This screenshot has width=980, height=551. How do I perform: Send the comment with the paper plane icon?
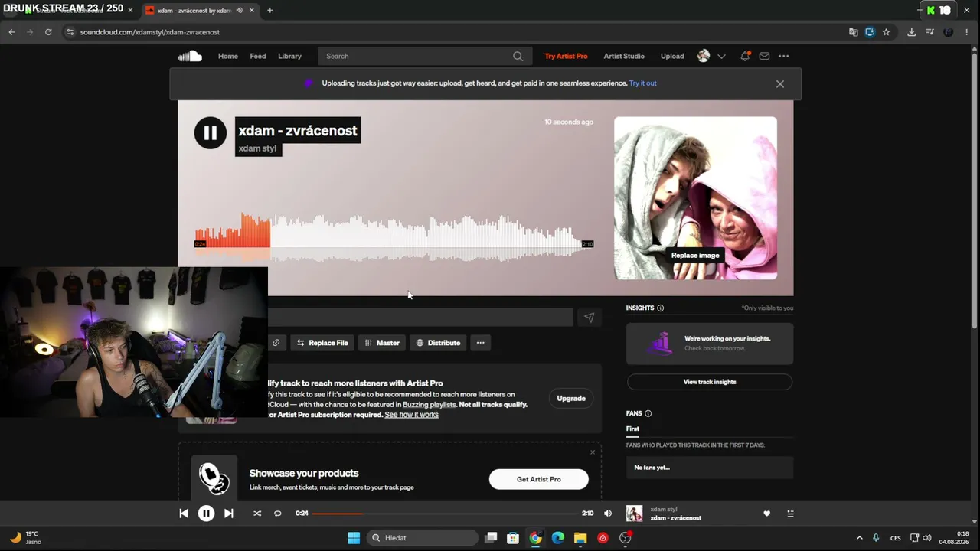tap(589, 318)
